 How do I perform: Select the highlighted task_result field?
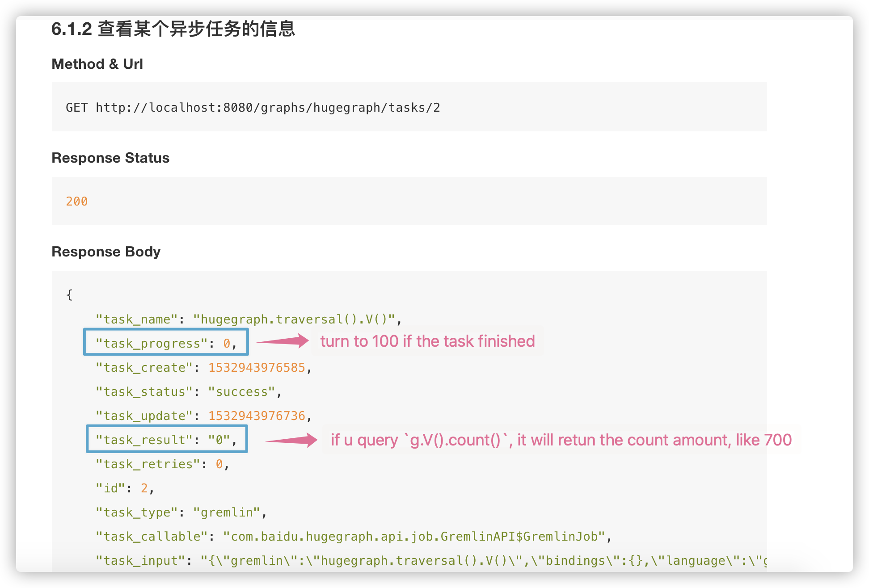166,439
